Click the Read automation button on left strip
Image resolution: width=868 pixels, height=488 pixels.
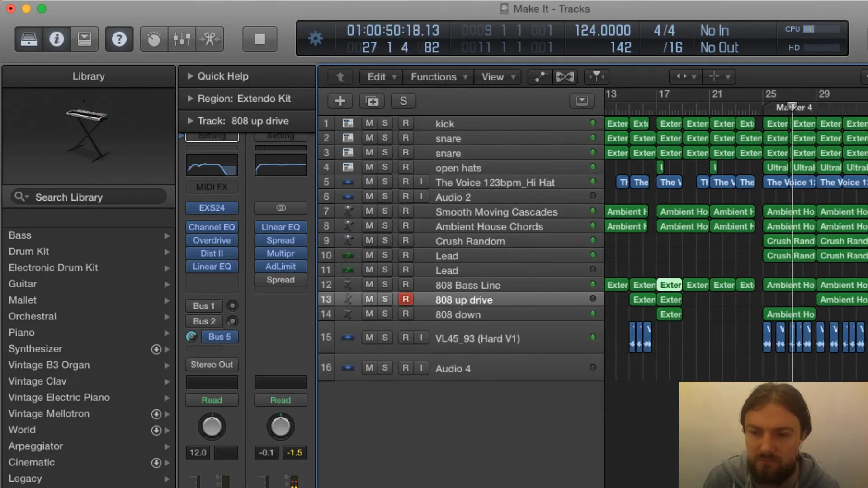pos(212,400)
